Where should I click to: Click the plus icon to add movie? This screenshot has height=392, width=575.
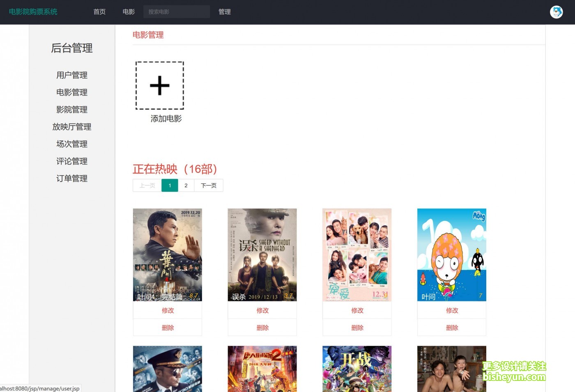(159, 85)
